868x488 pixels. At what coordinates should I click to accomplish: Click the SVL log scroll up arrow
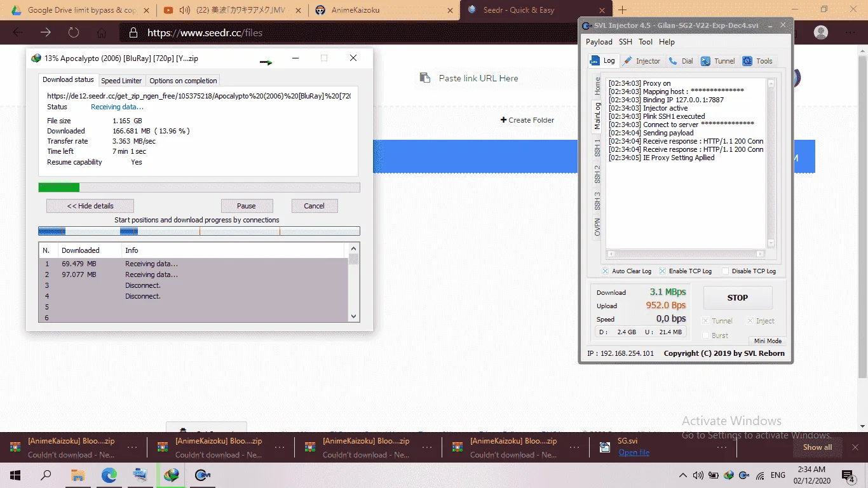tap(771, 83)
